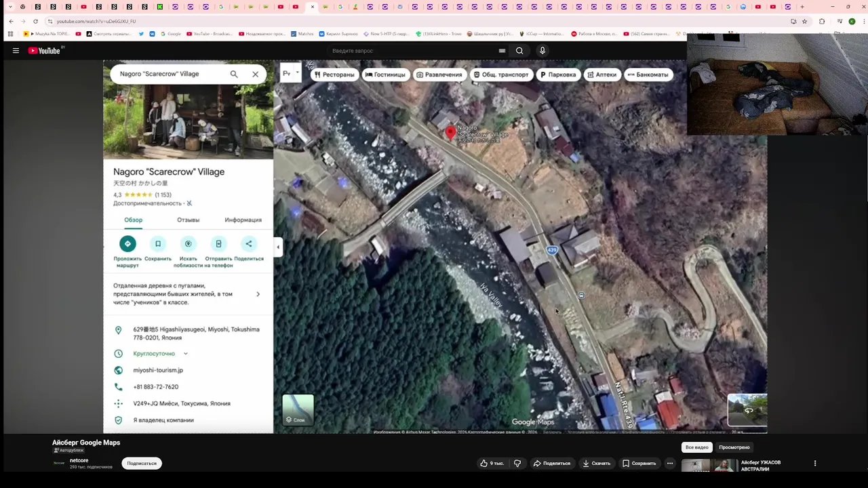Image resolution: width=868 pixels, height=488 pixels.
Task: Click the plus code V249+JQ Миёси
Action: pyautogui.click(x=182, y=403)
